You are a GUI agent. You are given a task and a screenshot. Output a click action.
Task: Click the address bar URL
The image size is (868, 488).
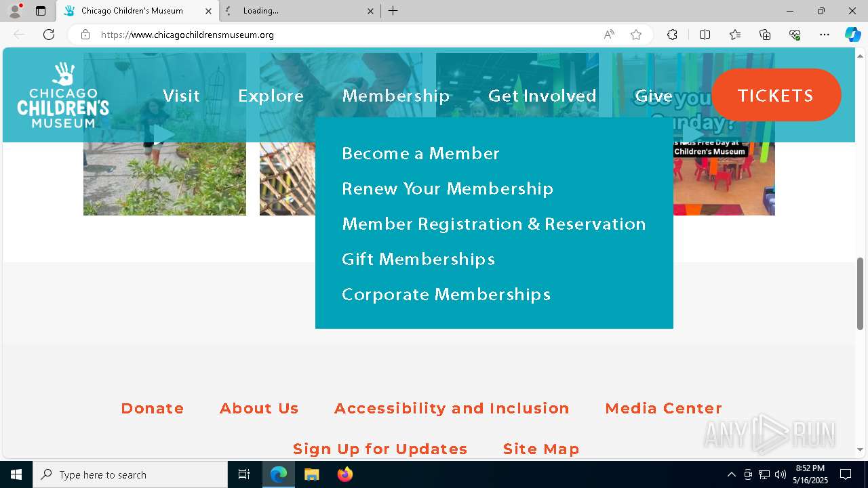187,35
